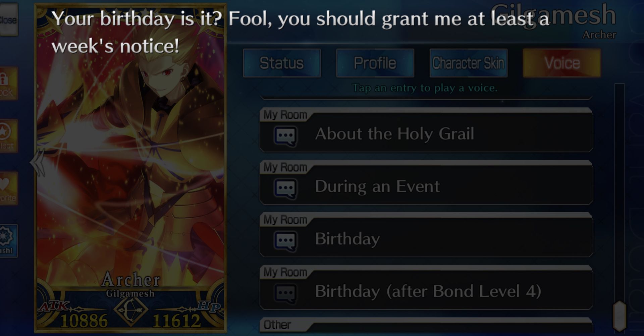Select the Voice tab
The image size is (644, 336).
click(562, 63)
